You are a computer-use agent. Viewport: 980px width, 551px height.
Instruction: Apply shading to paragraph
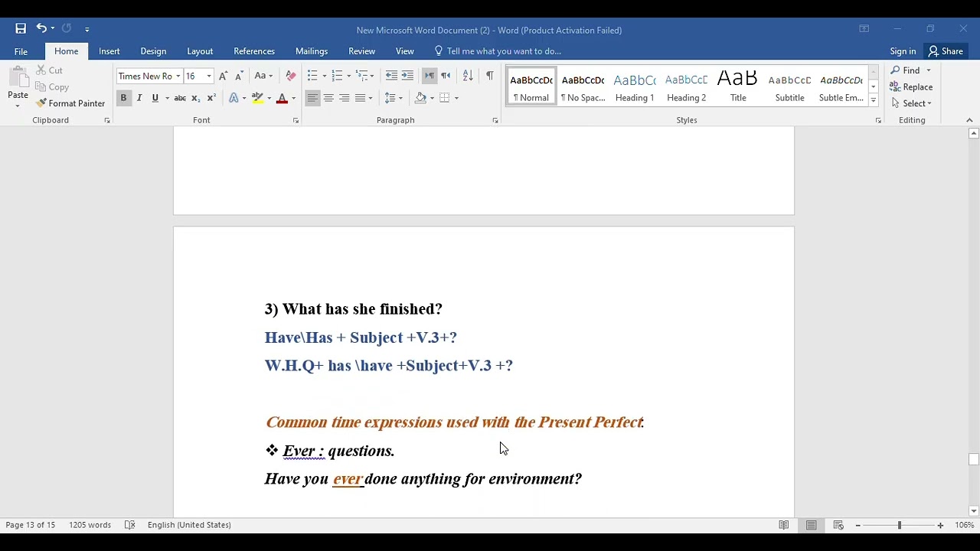(x=420, y=98)
